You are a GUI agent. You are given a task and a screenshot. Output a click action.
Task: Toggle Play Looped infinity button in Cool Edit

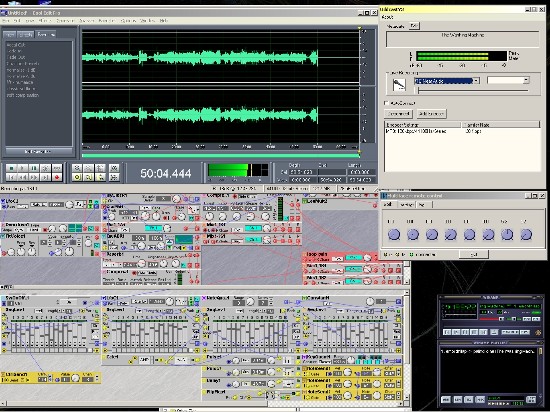pyautogui.click(x=57, y=168)
